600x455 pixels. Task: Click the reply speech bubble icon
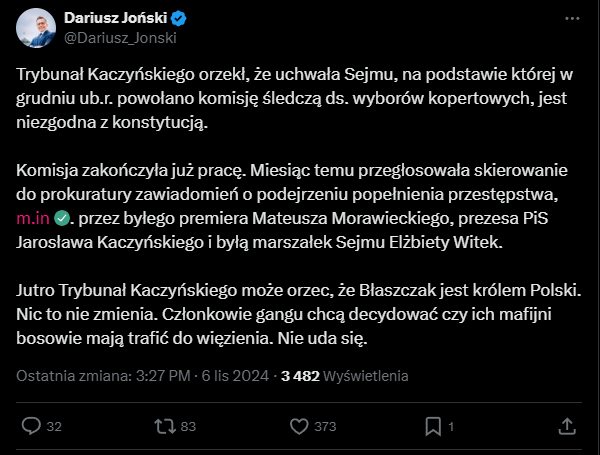(30, 426)
